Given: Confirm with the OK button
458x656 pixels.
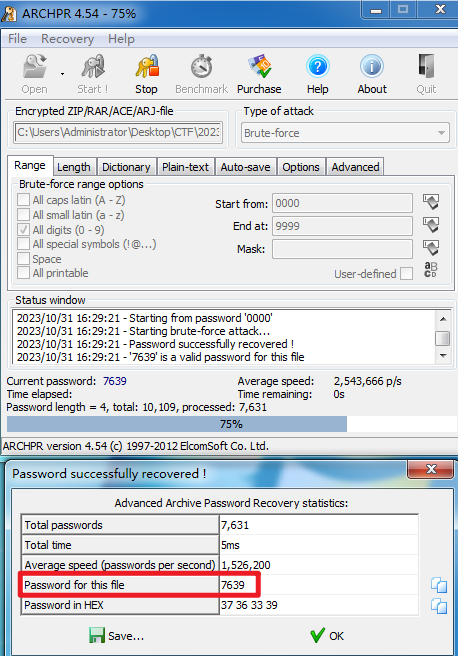Looking at the screenshot, I should coord(327,636).
